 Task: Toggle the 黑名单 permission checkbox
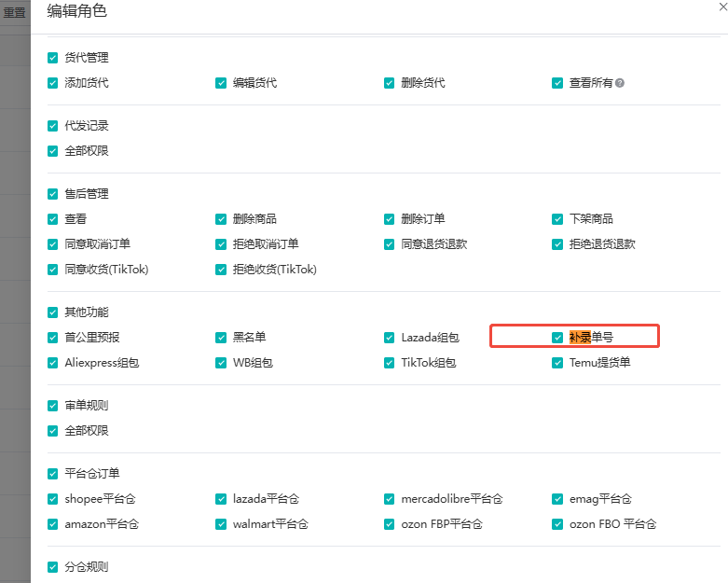[221, 338]
